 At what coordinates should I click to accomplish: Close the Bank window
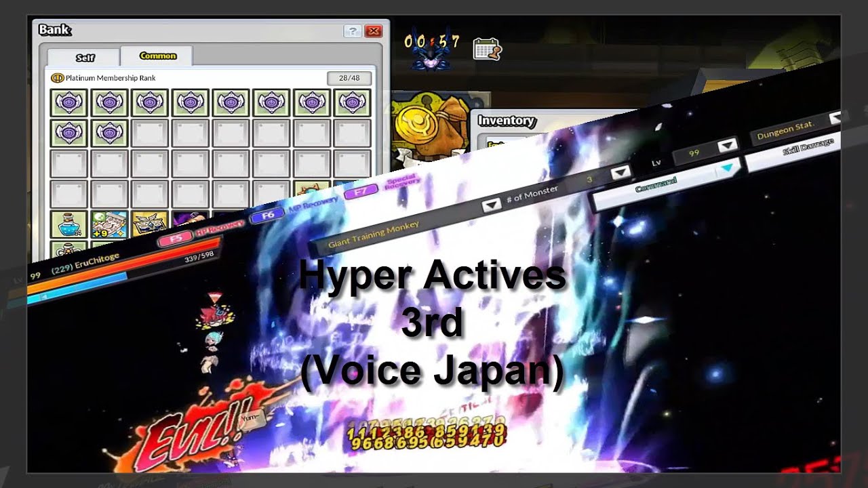[x=373, y=31]
